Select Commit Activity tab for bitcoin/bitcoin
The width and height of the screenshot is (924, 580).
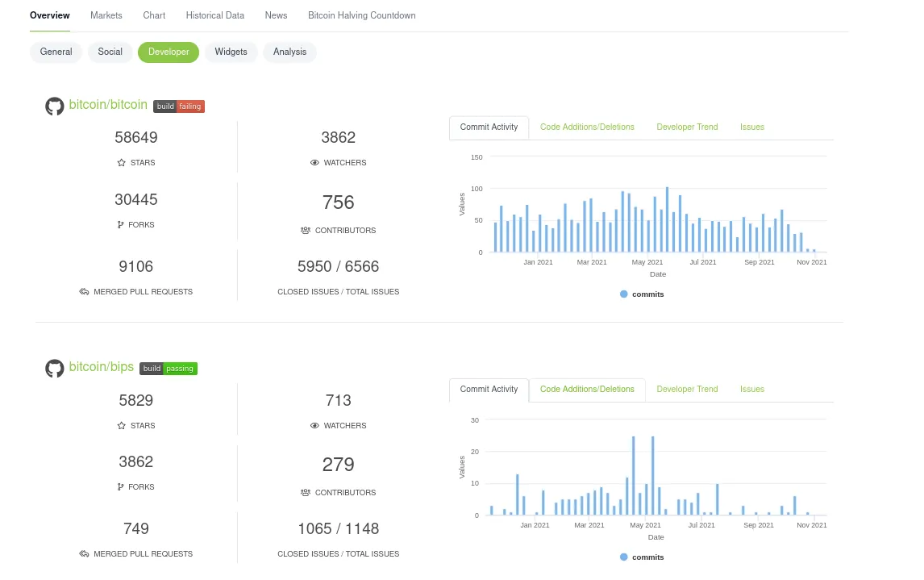pos(489,127)
